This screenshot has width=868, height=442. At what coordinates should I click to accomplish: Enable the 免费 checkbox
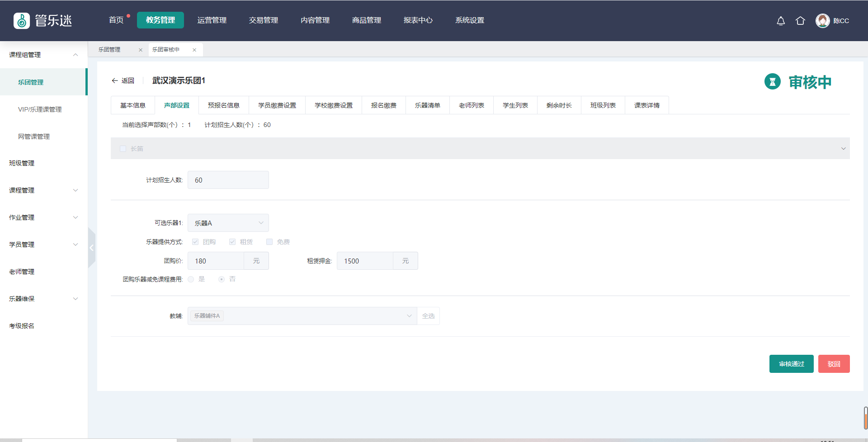pos(269,242)
